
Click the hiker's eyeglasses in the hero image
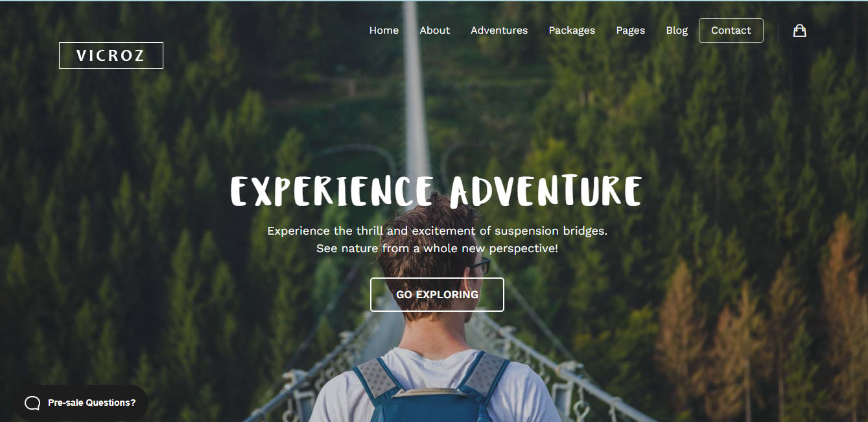coord(480,265)
